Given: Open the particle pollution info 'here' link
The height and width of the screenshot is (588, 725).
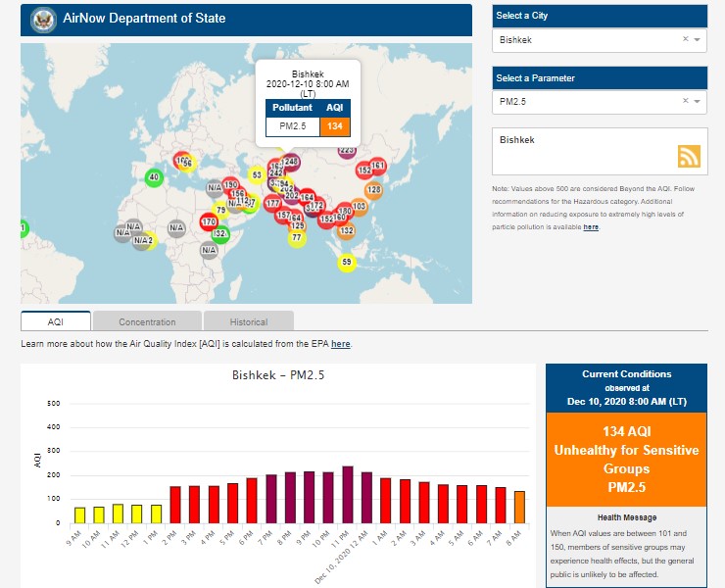Looking at the screenshot, I should click(x=591, y=227).
